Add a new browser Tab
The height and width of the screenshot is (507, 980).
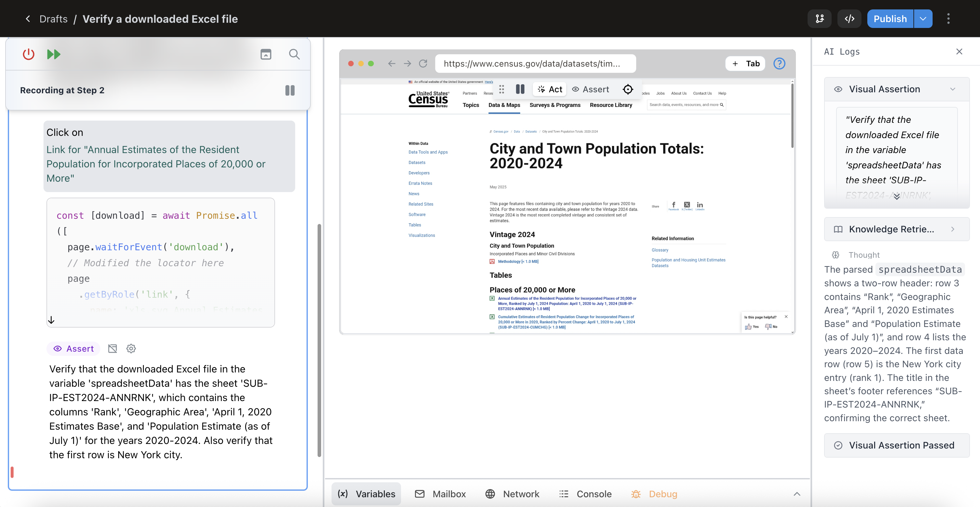click(745, 64)
